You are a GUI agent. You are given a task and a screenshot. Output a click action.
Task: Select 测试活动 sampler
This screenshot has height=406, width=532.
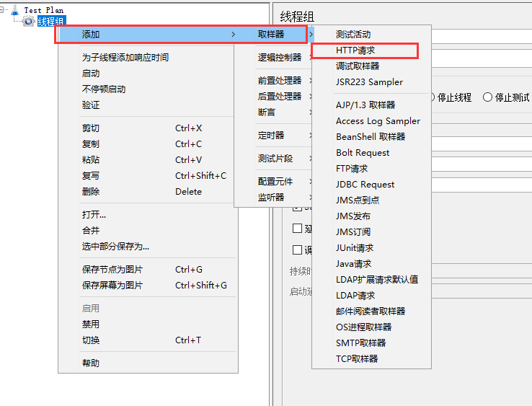click(371, 35)
